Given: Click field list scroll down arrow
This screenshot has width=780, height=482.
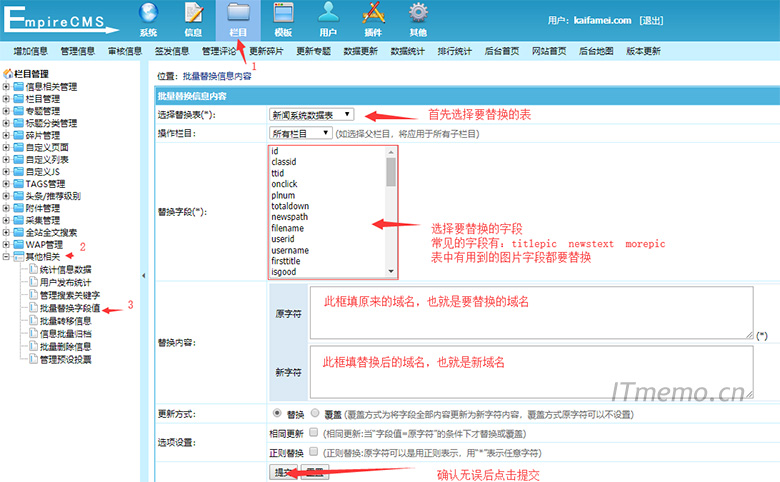Looking at the screenshot, I should click(391, 271).
